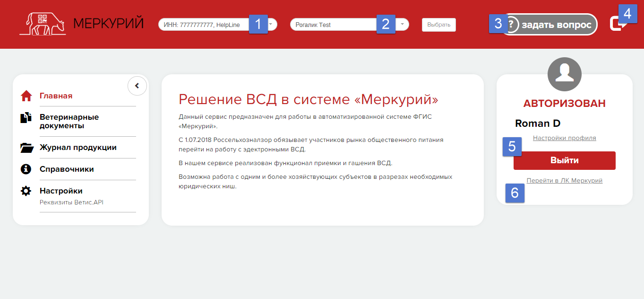Click the info icon beside Справочники
The width and height of the screenshot is (644, 299).
[x=26, y=169]
